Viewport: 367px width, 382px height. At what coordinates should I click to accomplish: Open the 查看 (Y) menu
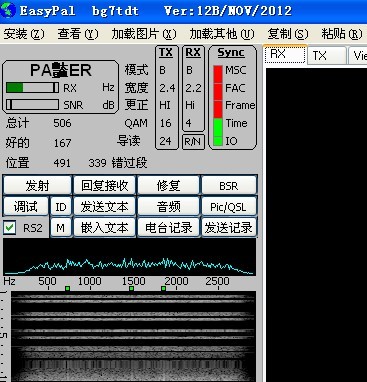(78, 34)
